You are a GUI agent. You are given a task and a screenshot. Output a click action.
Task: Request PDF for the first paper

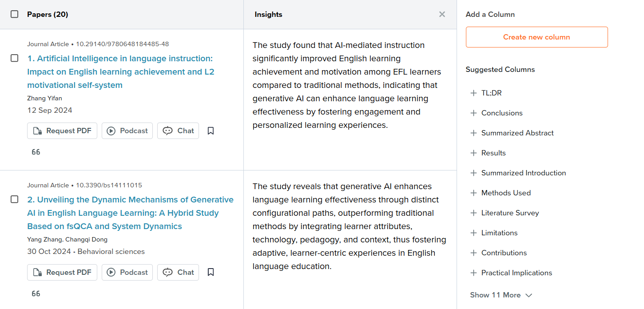tap(62, 131)
